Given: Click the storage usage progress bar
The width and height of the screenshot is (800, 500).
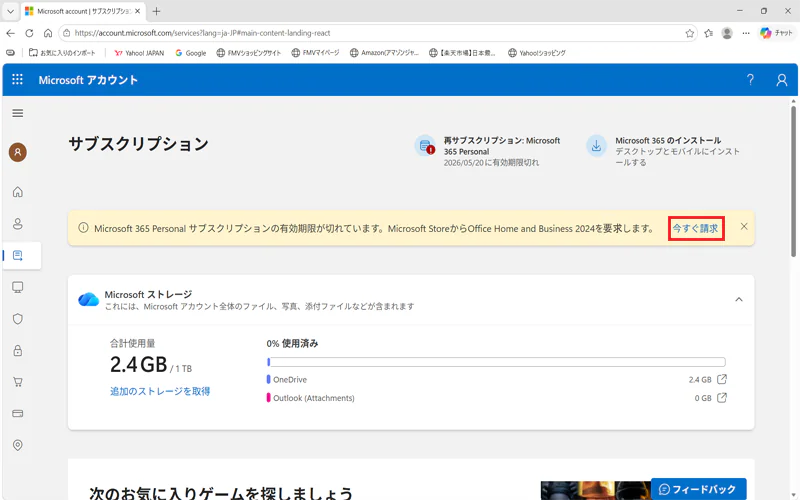Looking at the screenshot, I should (496, 362).
